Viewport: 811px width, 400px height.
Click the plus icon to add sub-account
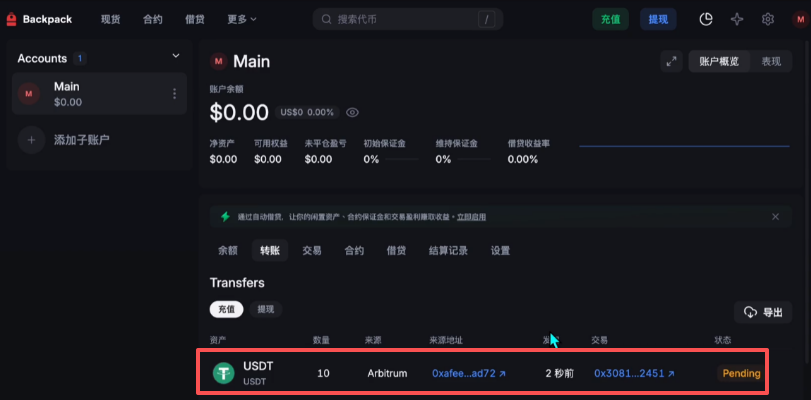[31, 140]
